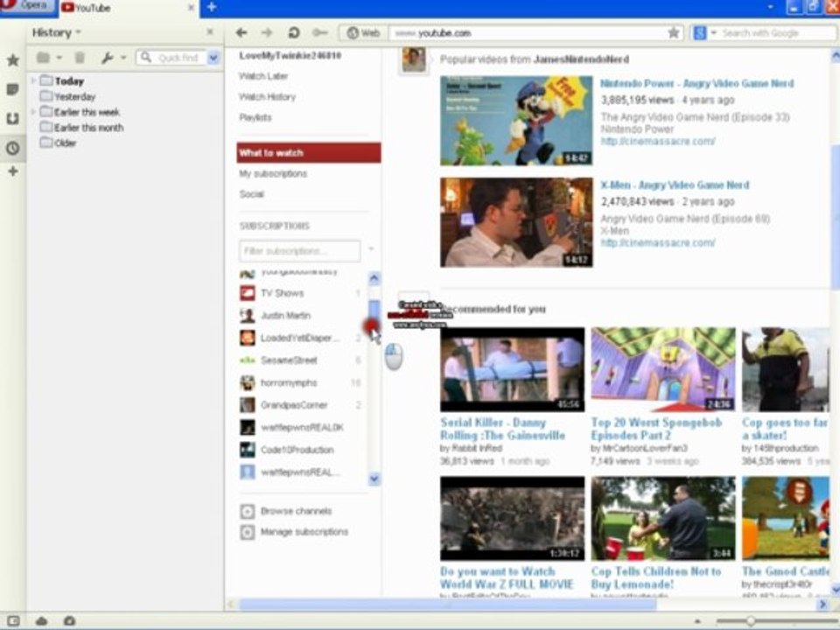This screenshot has width=840, height=630.
Task: Open the History clock panel icon in the sidebar
Action: pos(13,148)
